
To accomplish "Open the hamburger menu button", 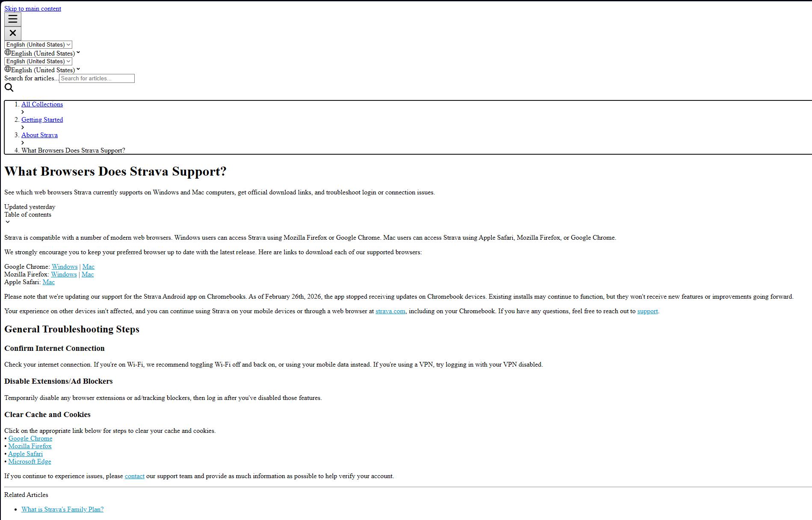I will [x=13, y=19].
